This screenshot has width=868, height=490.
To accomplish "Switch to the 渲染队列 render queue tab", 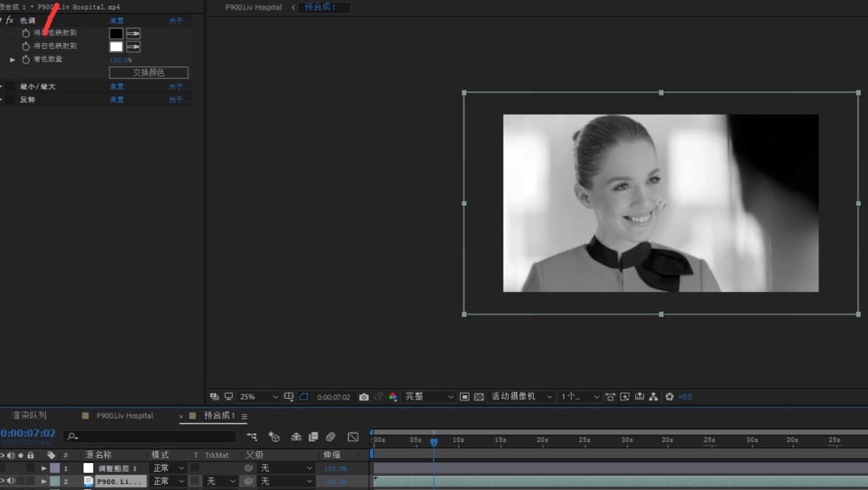I will 30,416.
